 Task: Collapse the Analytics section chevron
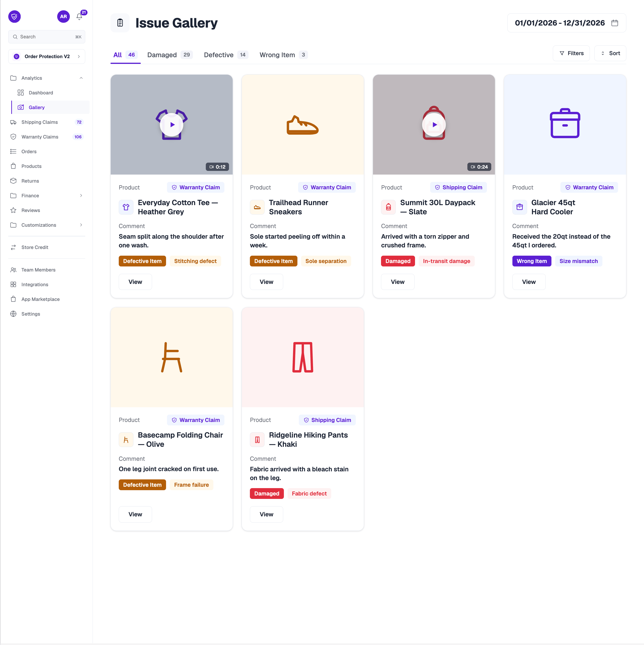coord(81,78)
